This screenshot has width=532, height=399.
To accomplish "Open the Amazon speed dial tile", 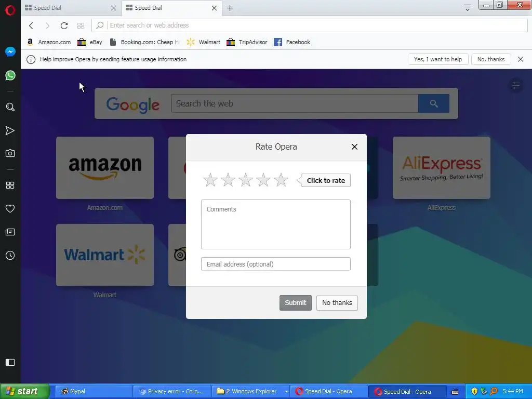I will (105, 168).
